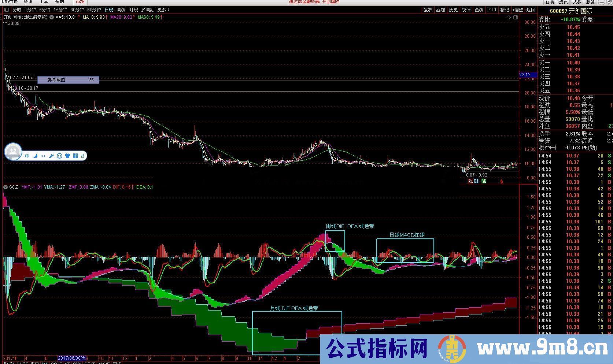Select the 5分钟 period tab
This screenshot has width=613, height=364.
pyautogui.click(x=45, y=10)
